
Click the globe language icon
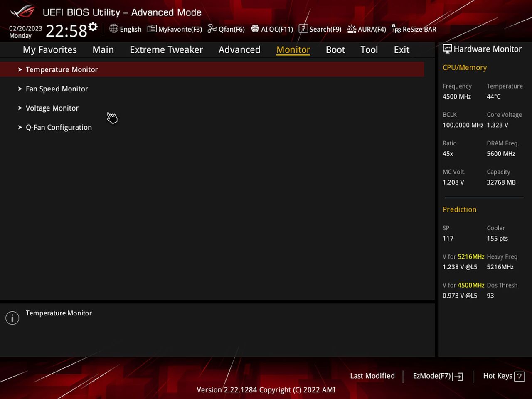pyautogui.click(x=113, y=29)
